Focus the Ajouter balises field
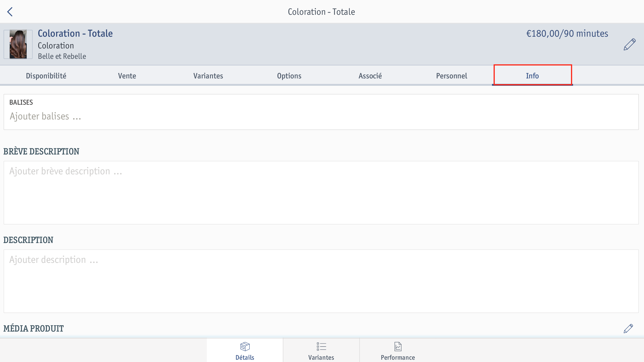 pyautogui.click(x=321, y=112)
